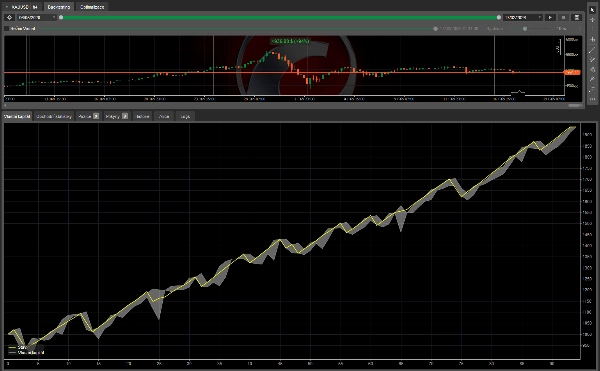Adjust the playback speed slider handle
The image size is (600, 371).
tap(525, 29)
